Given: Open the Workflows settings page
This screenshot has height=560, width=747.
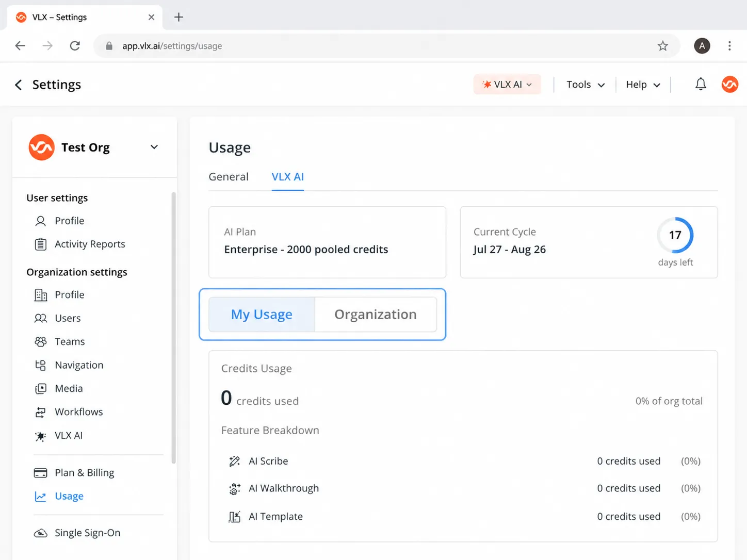Looking at the screenshot, I should [79, 412].
